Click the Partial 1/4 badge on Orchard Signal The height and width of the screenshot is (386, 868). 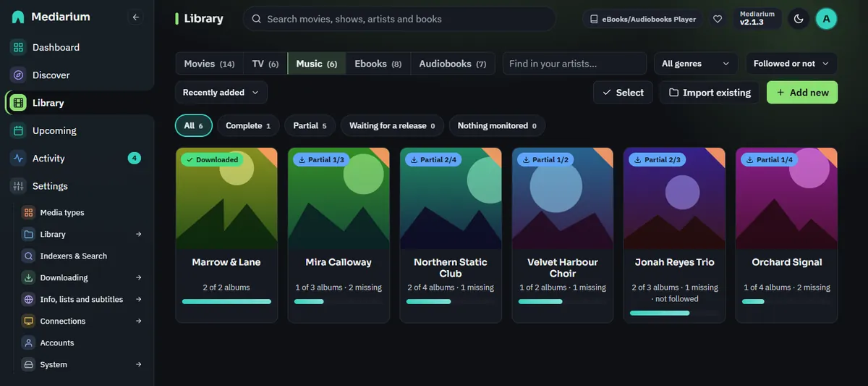tap(770, 159)
